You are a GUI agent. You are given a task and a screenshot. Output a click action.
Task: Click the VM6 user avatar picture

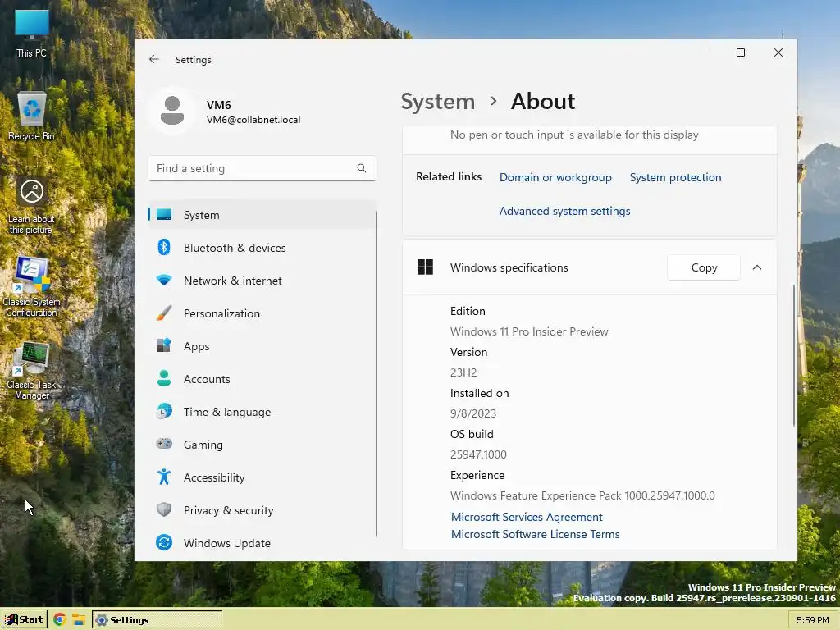click(x=172, y=111)
